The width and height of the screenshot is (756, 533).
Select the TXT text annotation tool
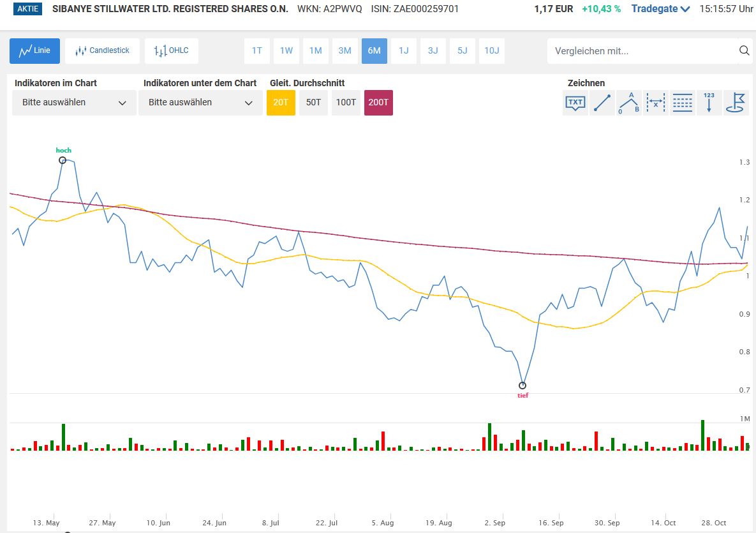(x=575, y=103)
